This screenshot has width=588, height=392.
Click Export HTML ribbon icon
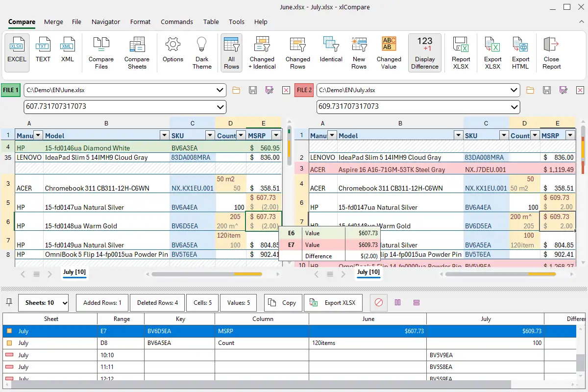click(521, 53)
